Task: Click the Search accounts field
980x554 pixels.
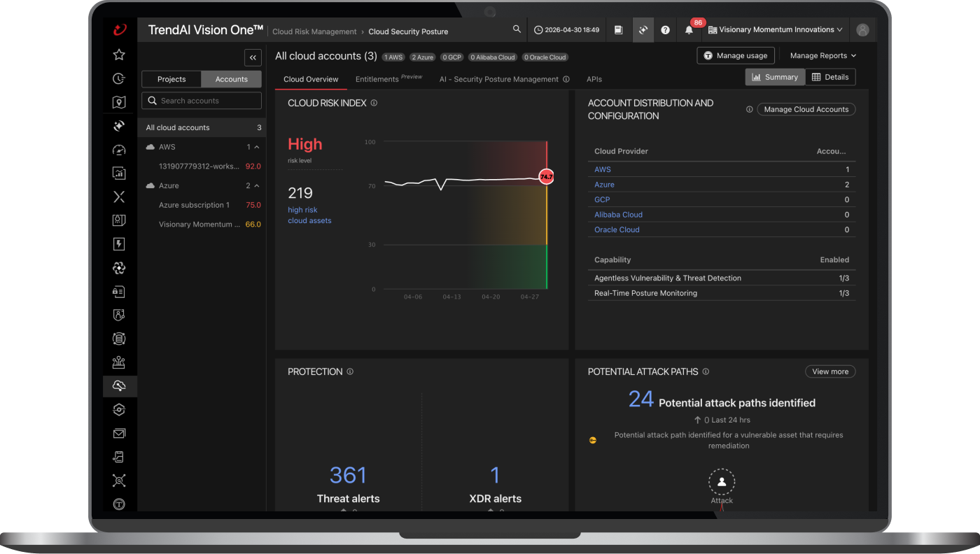Action: coord(202,101)
